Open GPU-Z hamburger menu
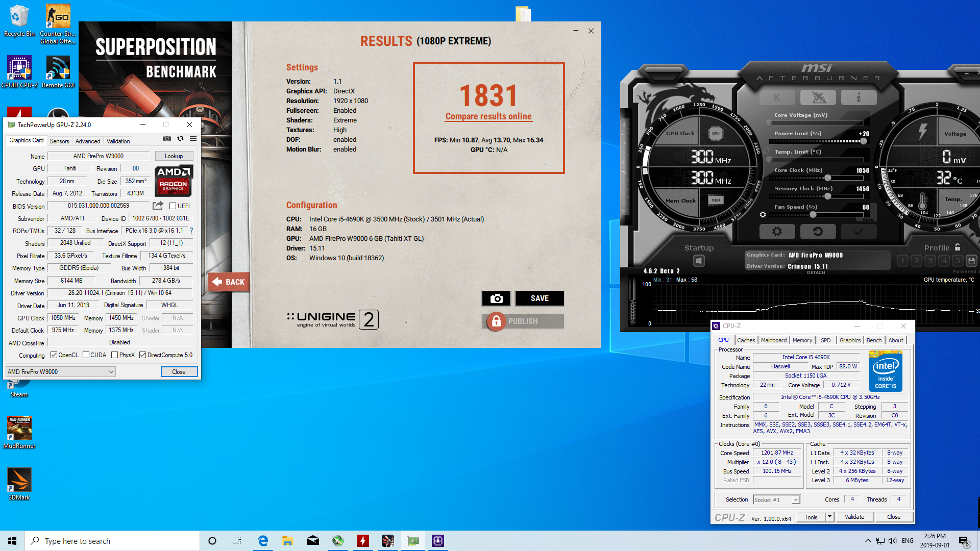The height and width of the screenshot is (551, 980). click(x=193, y=138)
